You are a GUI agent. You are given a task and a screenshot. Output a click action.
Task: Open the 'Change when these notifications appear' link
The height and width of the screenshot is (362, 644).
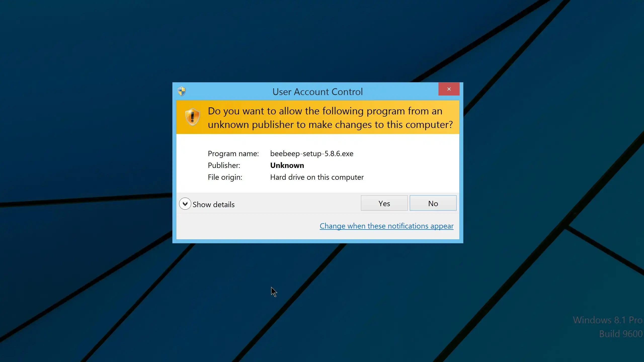(x=386, y=226)
